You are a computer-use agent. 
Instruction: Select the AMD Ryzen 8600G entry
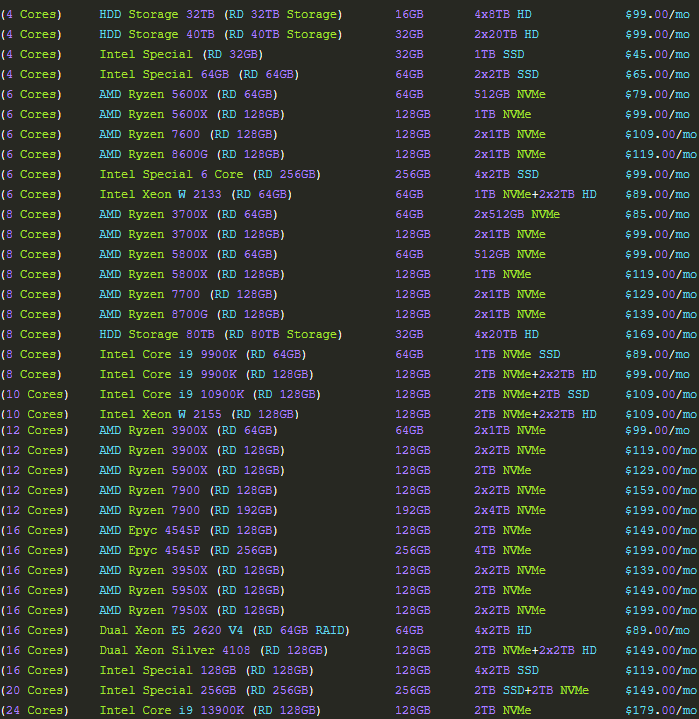[x=192, y=155]
